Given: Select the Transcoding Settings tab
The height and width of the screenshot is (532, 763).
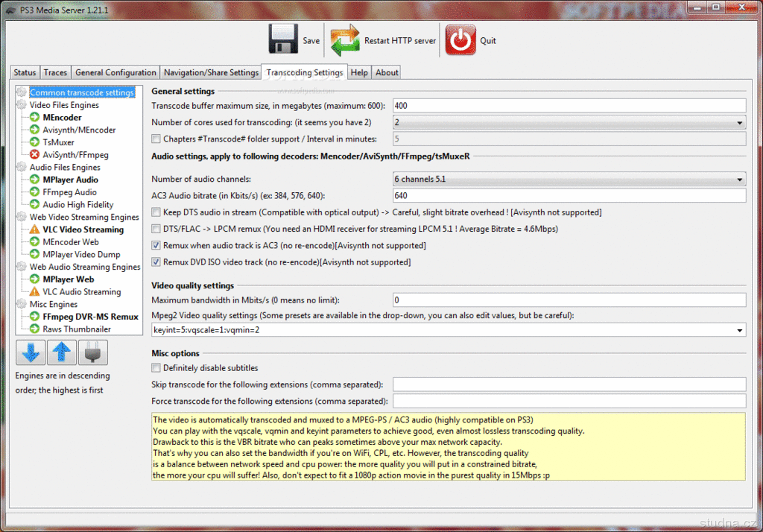Looking at the screenshot, I should pos(304,72).
